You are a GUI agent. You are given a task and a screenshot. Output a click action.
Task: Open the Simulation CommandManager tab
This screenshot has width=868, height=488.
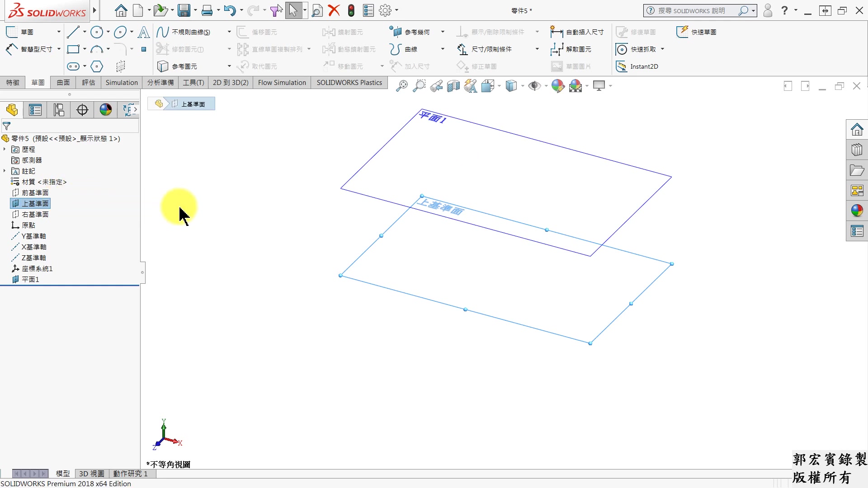(121, 83)
